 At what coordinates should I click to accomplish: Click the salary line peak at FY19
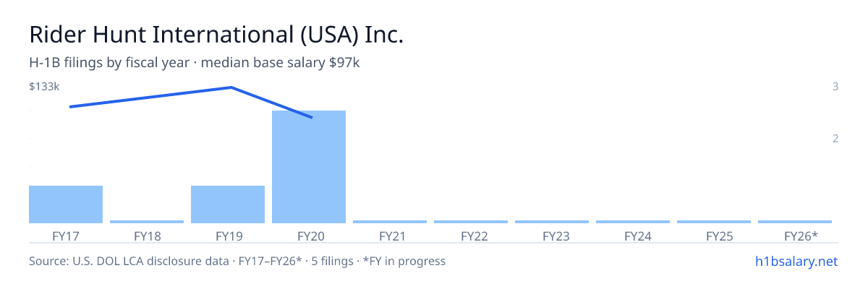click(231, 87)
